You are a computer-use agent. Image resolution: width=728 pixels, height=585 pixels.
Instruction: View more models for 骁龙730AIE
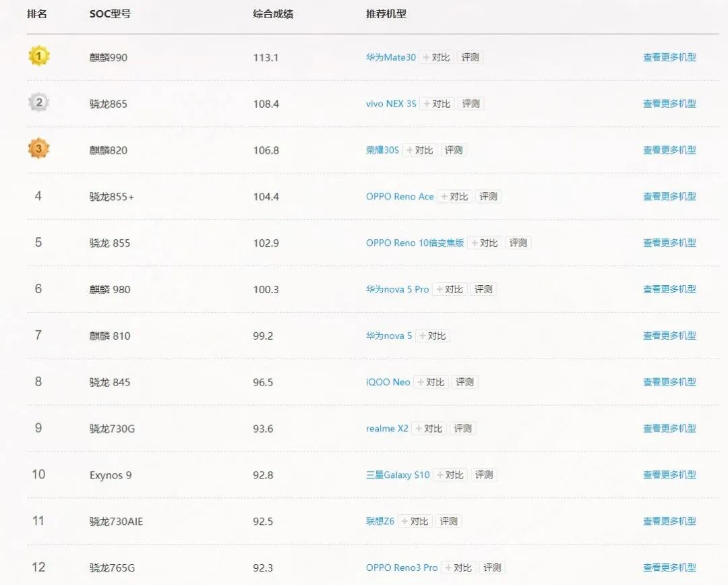coord(669,522)
